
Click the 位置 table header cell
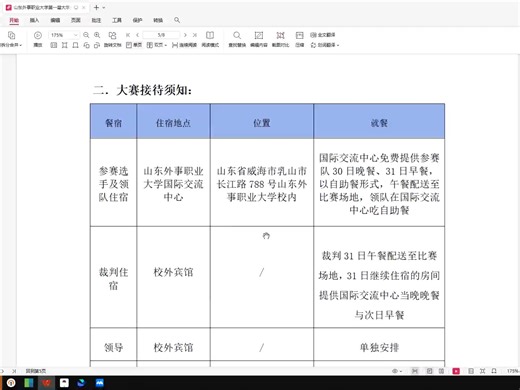(262, 121)
